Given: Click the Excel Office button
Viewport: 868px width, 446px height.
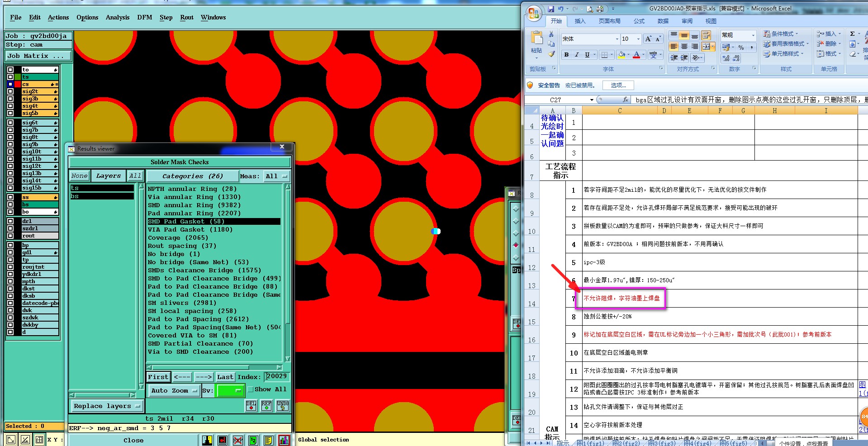Looking at the screenshot, I should 534,14.
